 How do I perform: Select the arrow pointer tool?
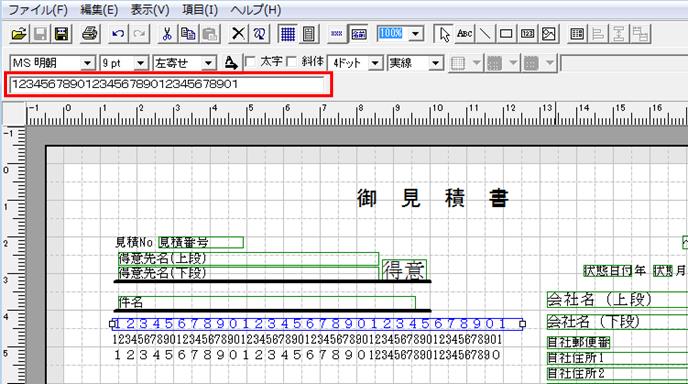coord(444,34)
